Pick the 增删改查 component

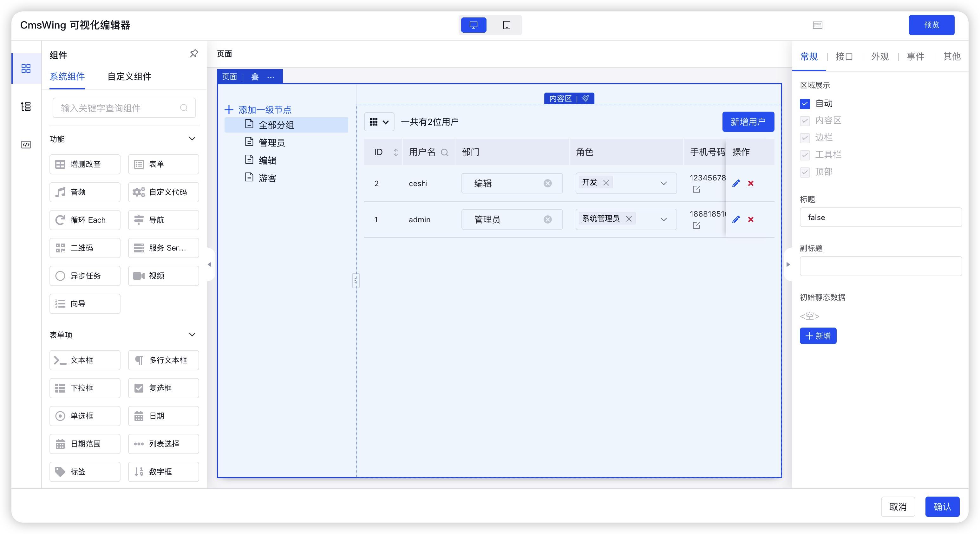[x=85, y=164]
